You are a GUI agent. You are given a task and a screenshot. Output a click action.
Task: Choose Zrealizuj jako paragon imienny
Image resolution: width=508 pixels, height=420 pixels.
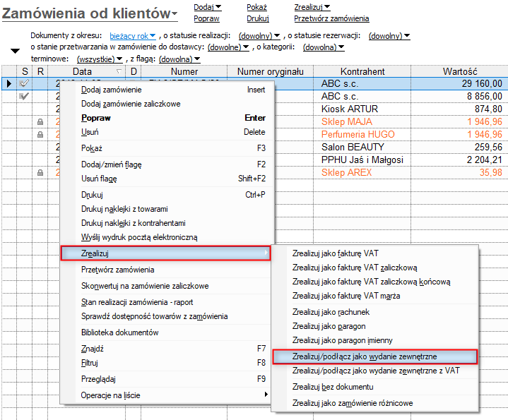pos(375,340)
